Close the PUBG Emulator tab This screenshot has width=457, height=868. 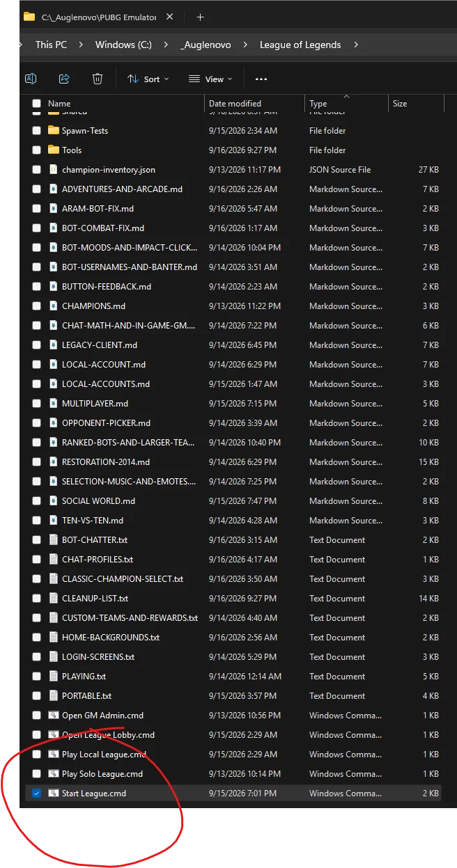pos(171,17)
